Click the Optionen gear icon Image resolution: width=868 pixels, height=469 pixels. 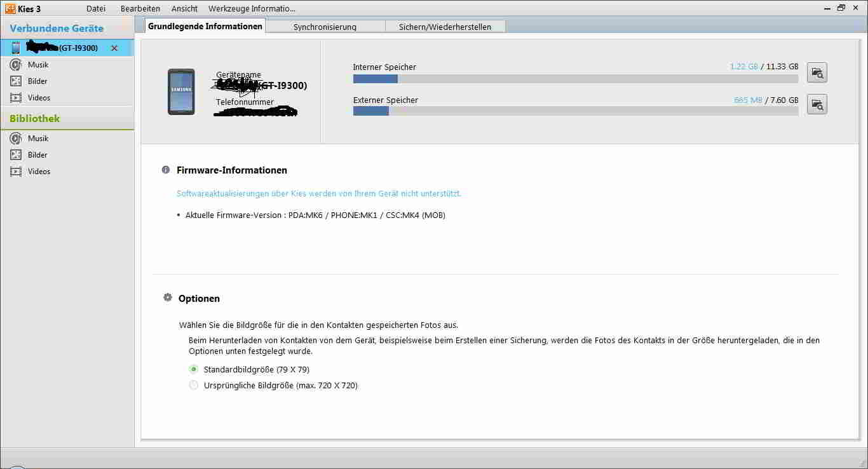point(168,297)
